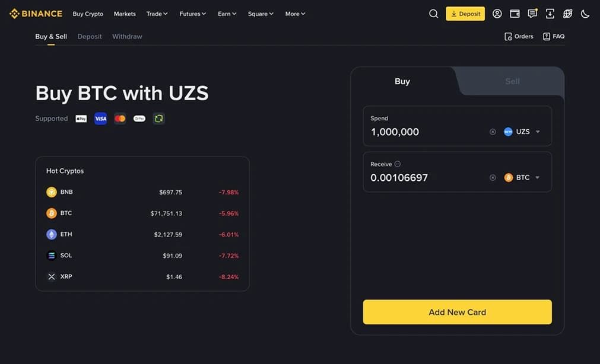Expand the UZS currency dropdown
The width and height of the screenshot is (600, 364).
522,132
